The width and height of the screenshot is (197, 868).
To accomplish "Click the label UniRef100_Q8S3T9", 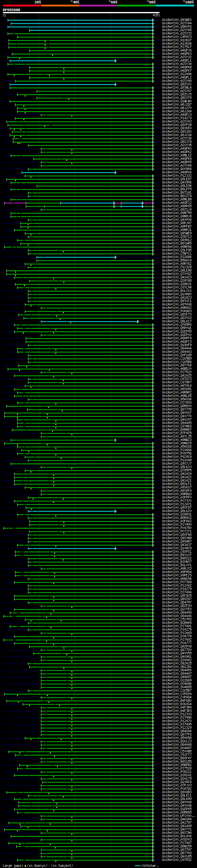I will coord(177,98).
